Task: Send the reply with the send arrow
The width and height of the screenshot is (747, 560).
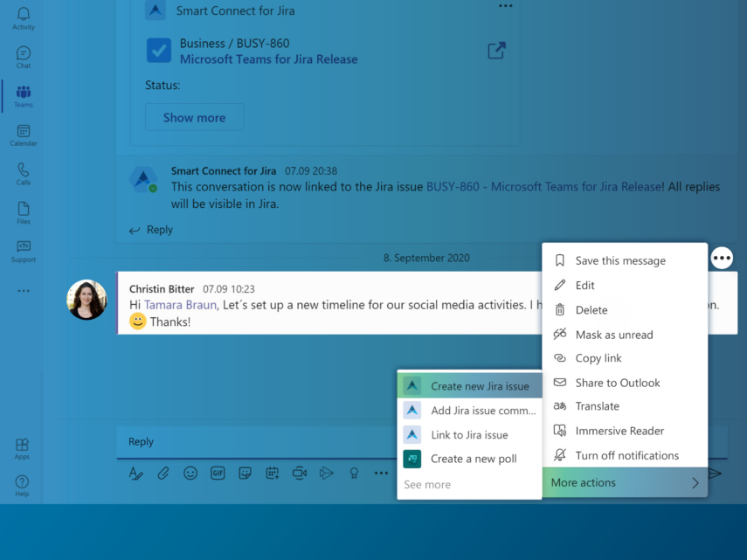Action: [715, 474]
